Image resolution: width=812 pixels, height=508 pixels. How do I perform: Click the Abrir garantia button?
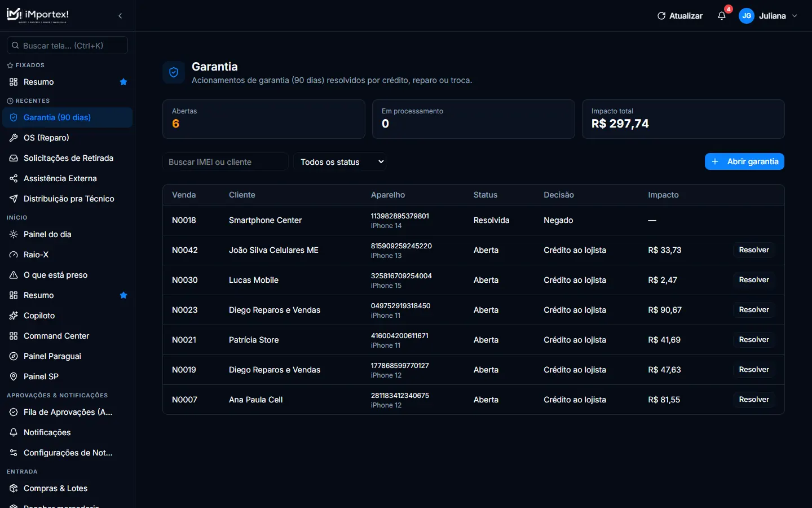point(744,161)
